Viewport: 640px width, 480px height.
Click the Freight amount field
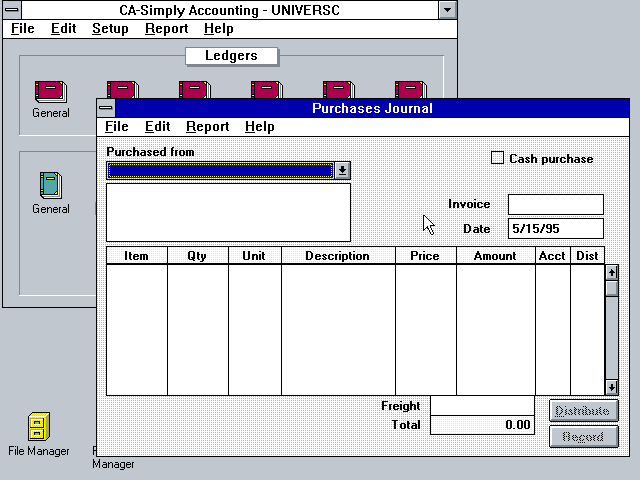pyautogui.click(x=482, y=406)
